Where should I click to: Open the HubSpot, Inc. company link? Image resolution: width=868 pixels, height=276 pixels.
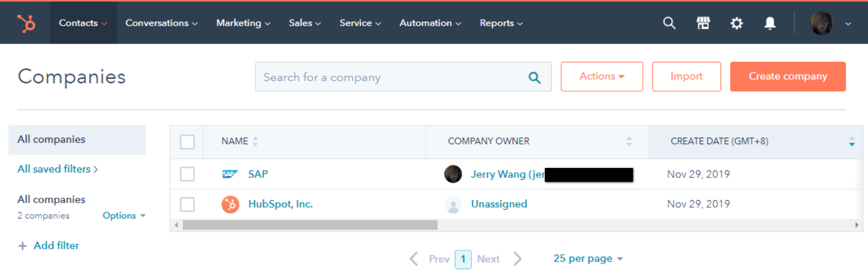[x=280, y=204]
